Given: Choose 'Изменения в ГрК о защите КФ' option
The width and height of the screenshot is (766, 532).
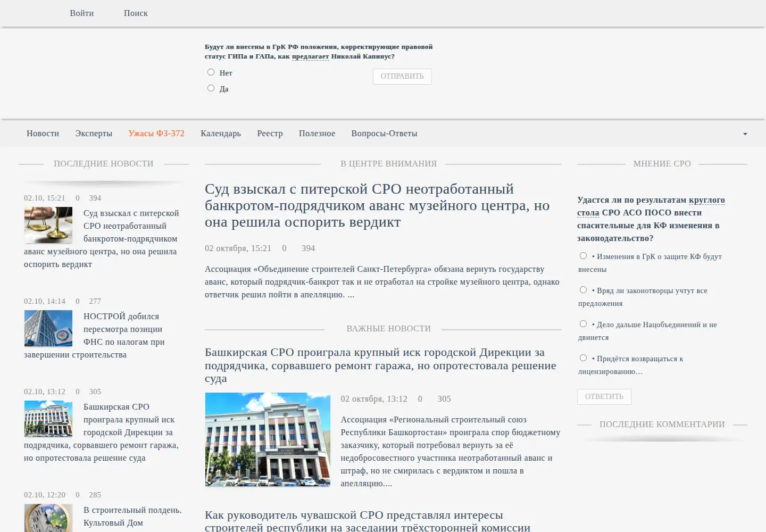Looking at the screenshot, I should 583,256.
